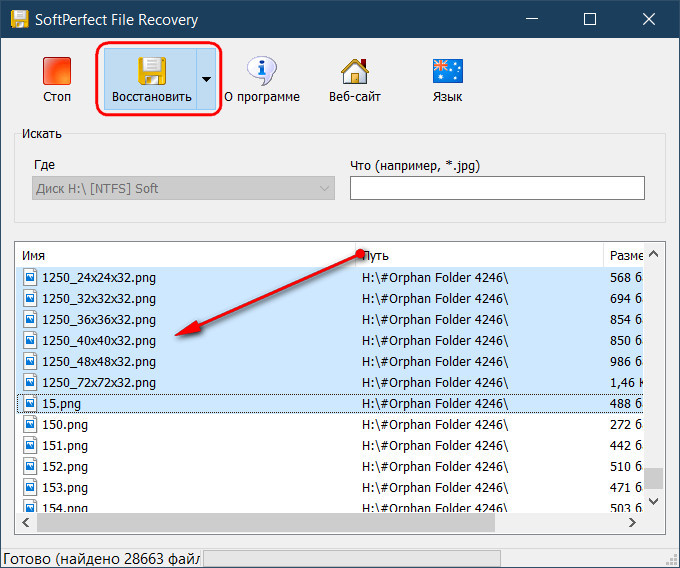Image resolution: width=680 pixels, height=568 pixels.
Task: Select file 151.png
Action: pyautogui.click(x=65, y=446)
